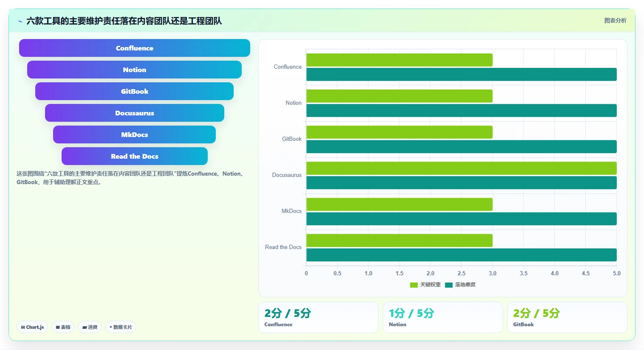Click the 数据卡片 tag chip
Image resolution: width=644 pixels, height=350 pixels.
coord(121,327)
